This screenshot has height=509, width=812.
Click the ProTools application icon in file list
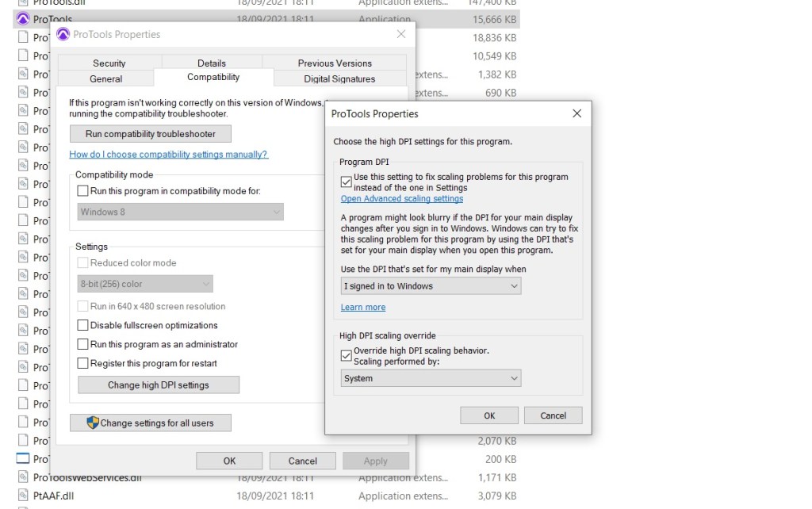[x=23, y=20]
